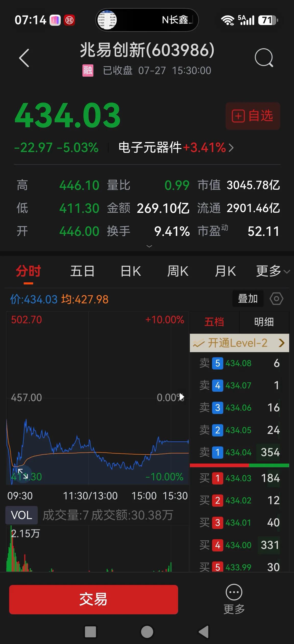Switch to 五日 chart tab

[82, 271]
